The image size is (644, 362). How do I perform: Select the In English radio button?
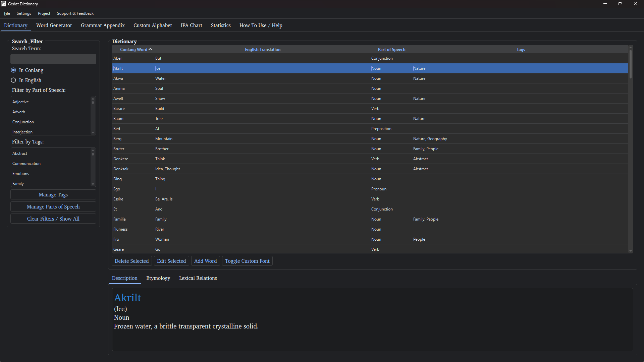13,80
